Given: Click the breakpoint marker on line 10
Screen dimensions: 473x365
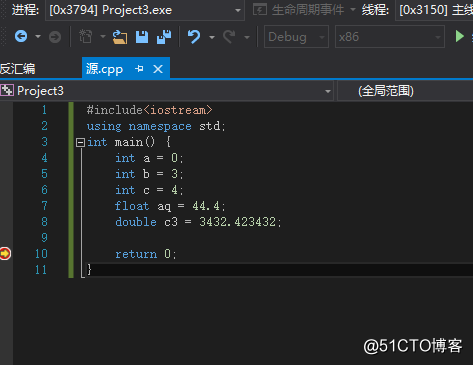Looking at the screenshot, I should pyautogui.click(x=5, y=254).
